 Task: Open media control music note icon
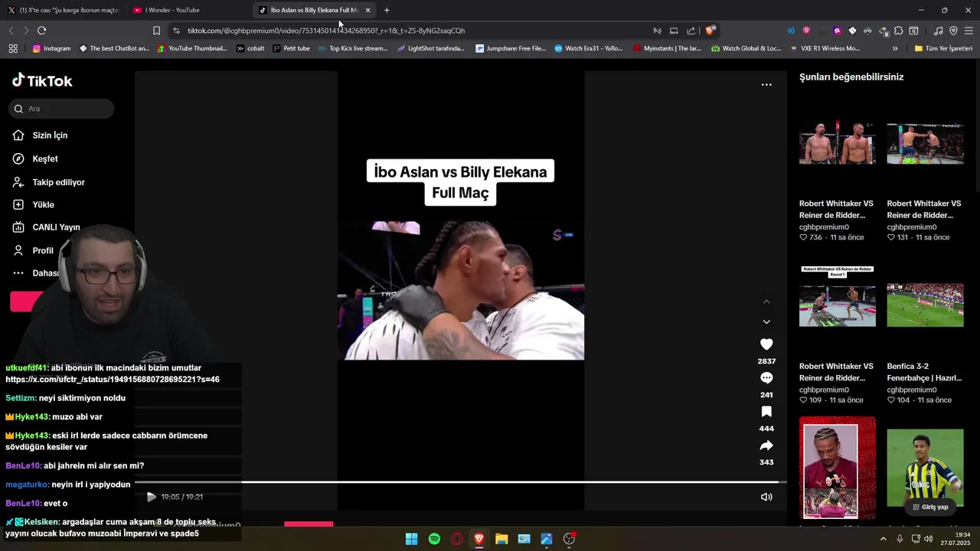(939, 31)
